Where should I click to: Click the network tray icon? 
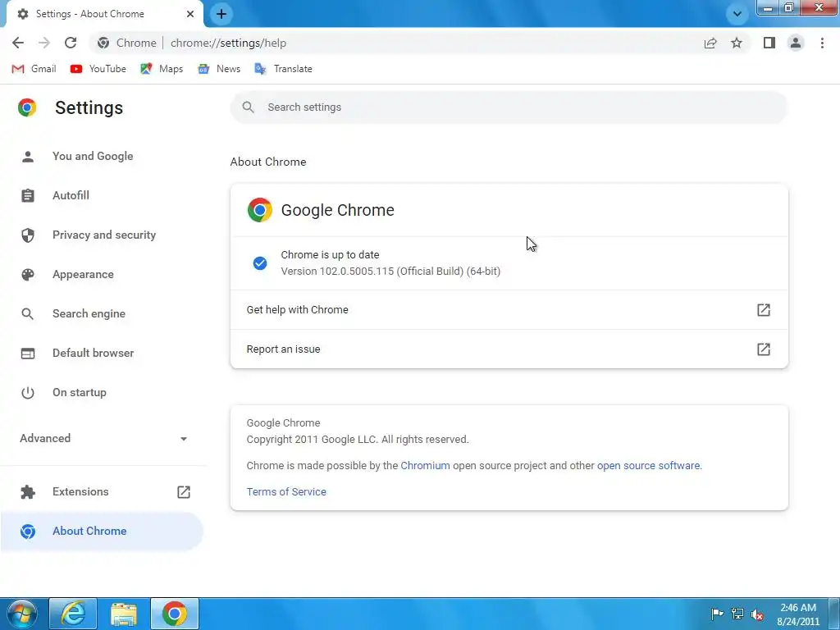coord(737,614)
